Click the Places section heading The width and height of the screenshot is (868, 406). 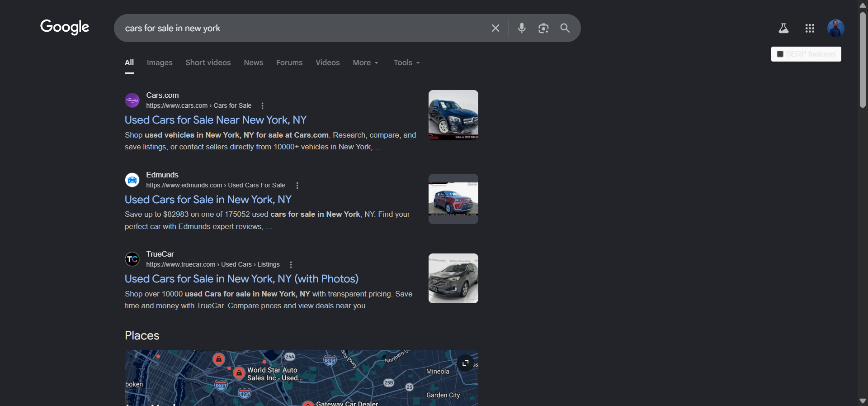142,335
